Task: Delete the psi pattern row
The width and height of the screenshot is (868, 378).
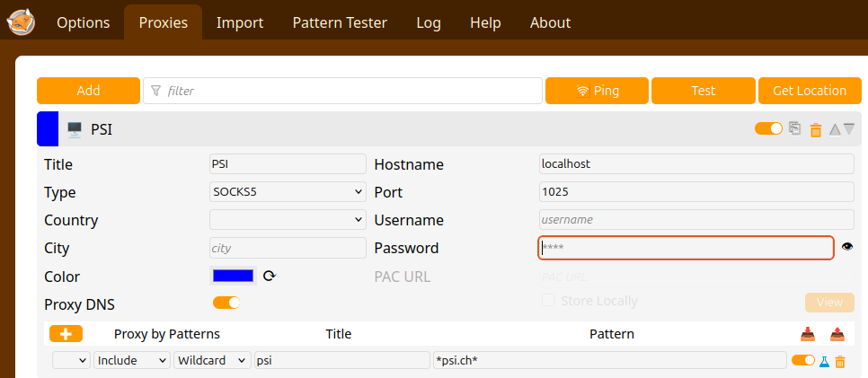Action: tap(840, 361)
